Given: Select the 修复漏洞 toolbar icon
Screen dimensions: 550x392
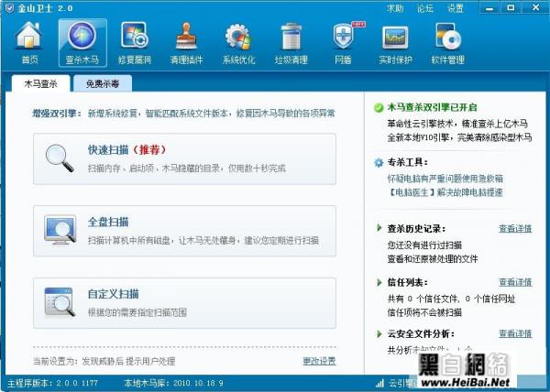Looking at the screenshot, I should click(x=134, y=40).
